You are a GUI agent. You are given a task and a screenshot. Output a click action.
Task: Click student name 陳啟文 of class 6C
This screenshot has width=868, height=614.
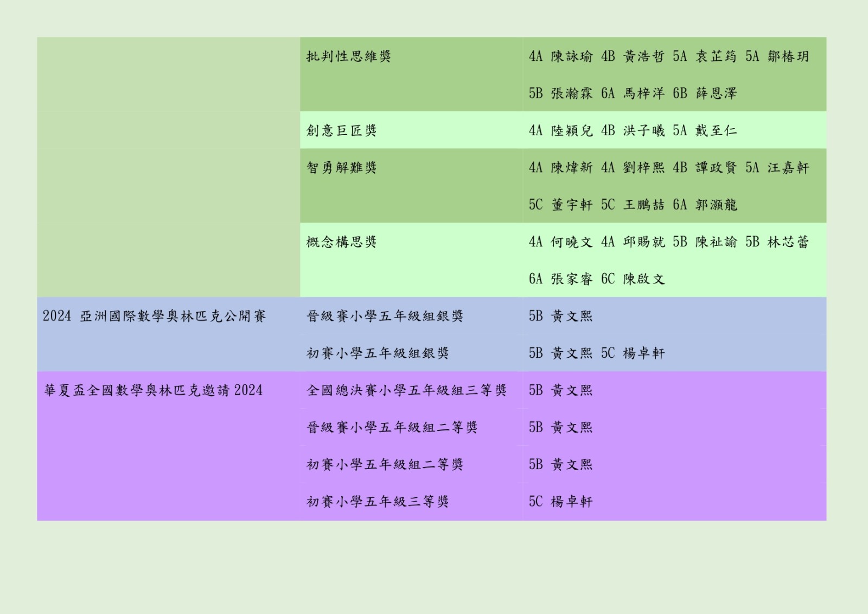(x=644, y=280)
